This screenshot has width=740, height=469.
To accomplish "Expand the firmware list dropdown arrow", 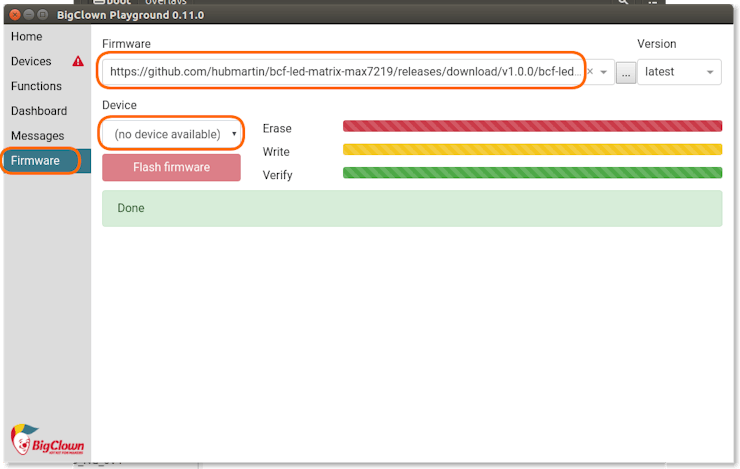I will (x=604, y=72).
